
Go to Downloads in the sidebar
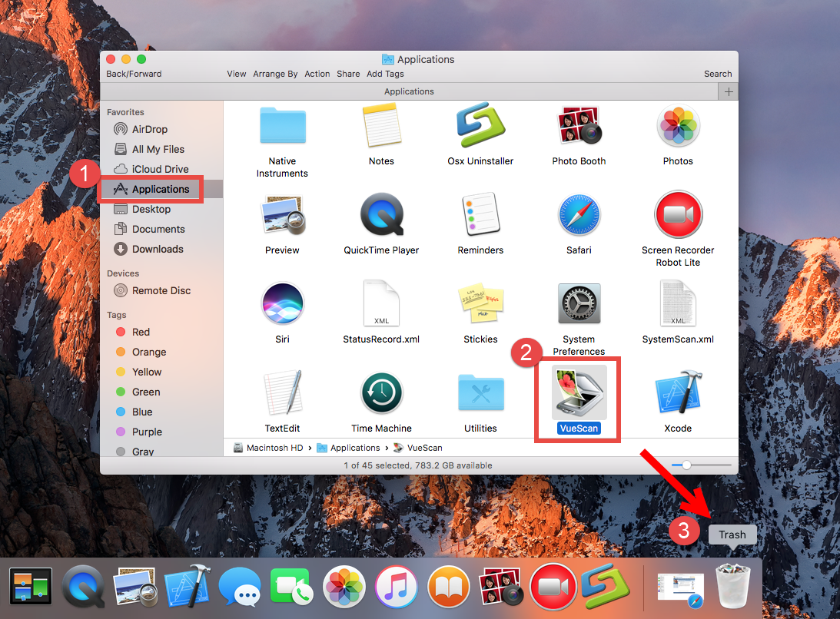click(x=158, y=249)
